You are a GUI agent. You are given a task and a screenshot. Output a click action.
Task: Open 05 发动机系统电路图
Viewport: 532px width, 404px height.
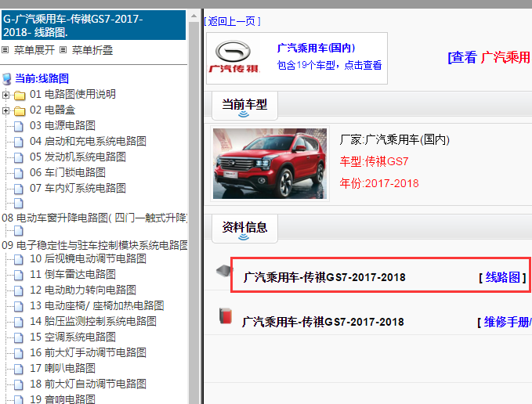[78, 157]
